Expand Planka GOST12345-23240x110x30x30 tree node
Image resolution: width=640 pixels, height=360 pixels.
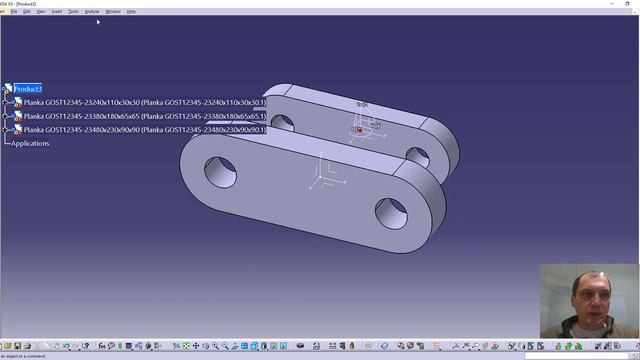pos(5,102)
